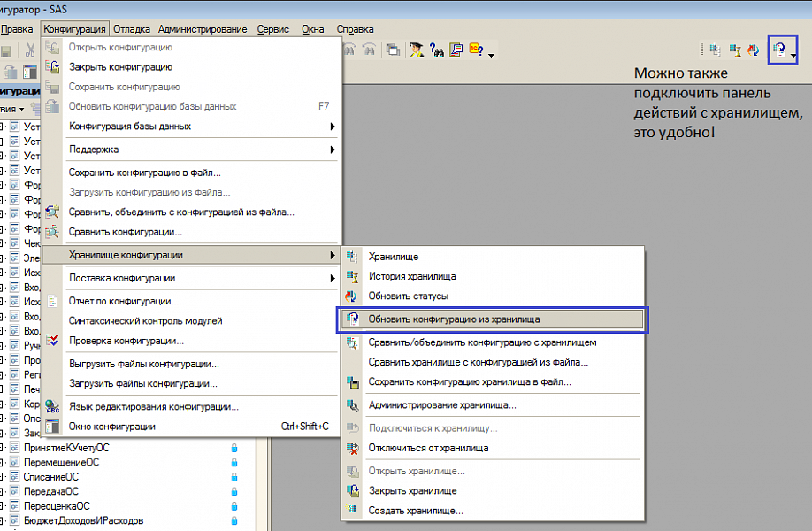The width and height of the screenshot is (812, 531).
Task: Choose Сохранить конфигурацию в файл...
Action: (191, 173)
